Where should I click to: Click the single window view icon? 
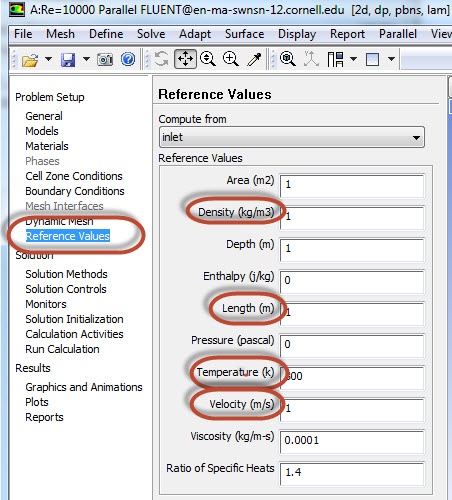coord(372,60)
